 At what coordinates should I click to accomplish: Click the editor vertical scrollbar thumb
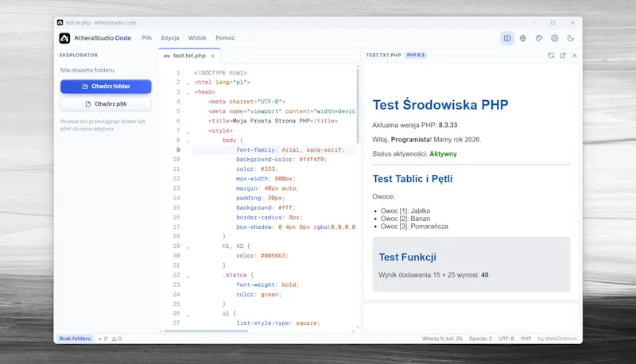click(357, 106)
